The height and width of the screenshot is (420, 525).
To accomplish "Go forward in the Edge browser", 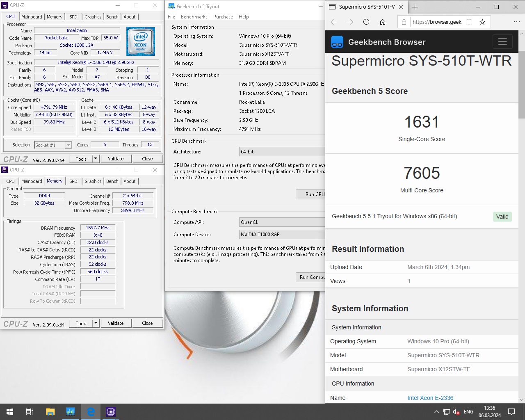I will 350,22.
